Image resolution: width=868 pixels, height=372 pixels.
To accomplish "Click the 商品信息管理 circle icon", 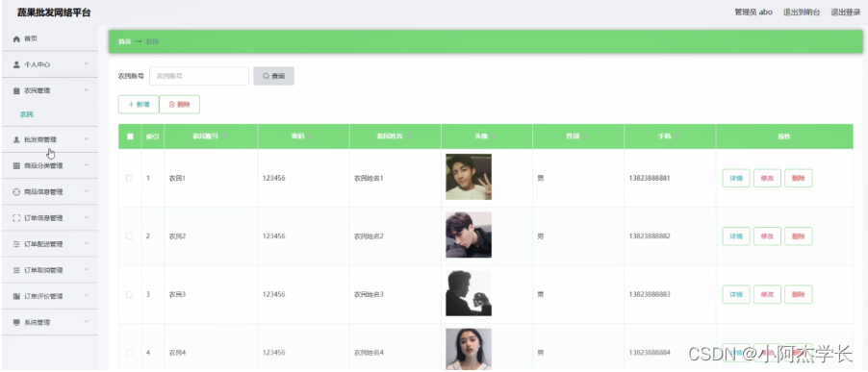I will 16,192.
